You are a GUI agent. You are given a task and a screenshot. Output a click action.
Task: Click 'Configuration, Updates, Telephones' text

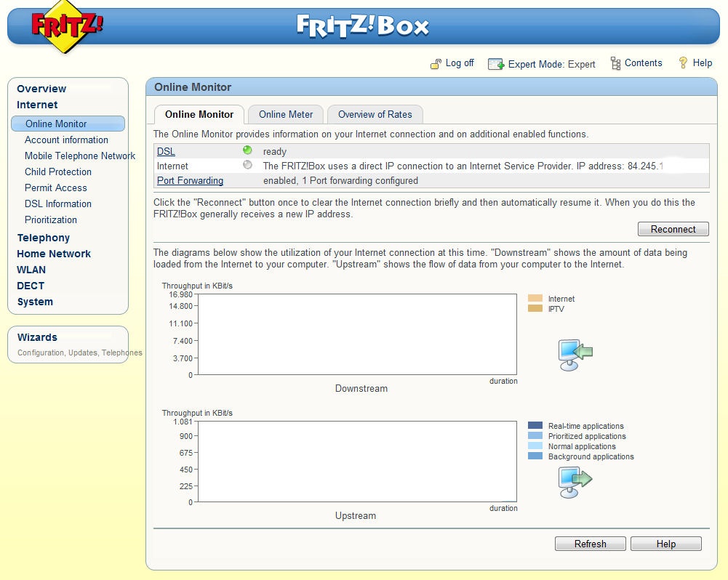[x=80, y=353]
